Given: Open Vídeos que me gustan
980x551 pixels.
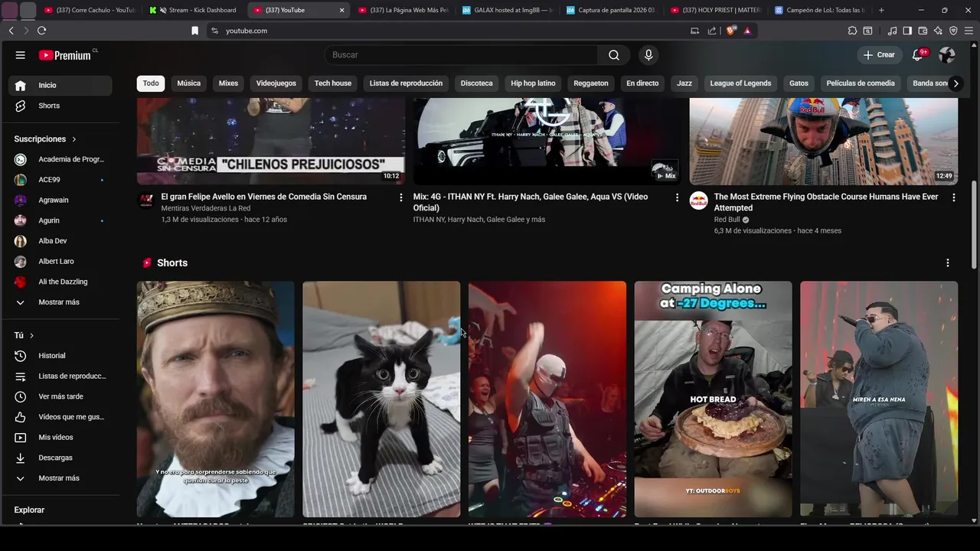Looking at the screenshot, I should pos(61,417).
